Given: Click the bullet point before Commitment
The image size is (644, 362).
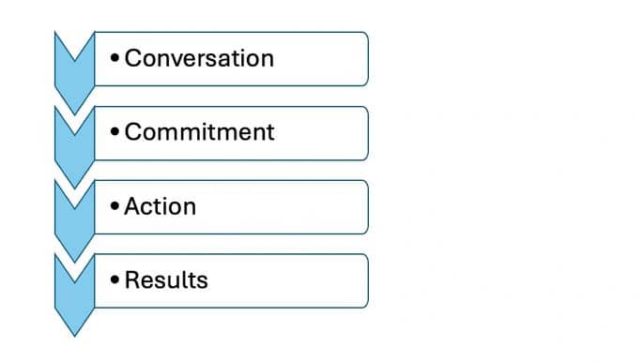Looking at the screenshot, I should tap(115, 132).
